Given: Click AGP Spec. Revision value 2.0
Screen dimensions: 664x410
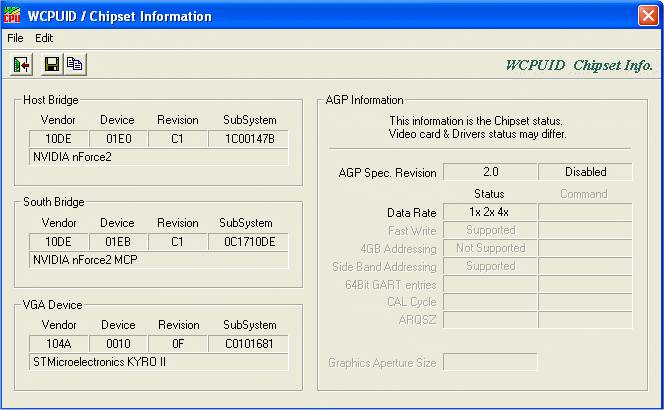Looking at the screenshot, I should click(x=490, y=172).
